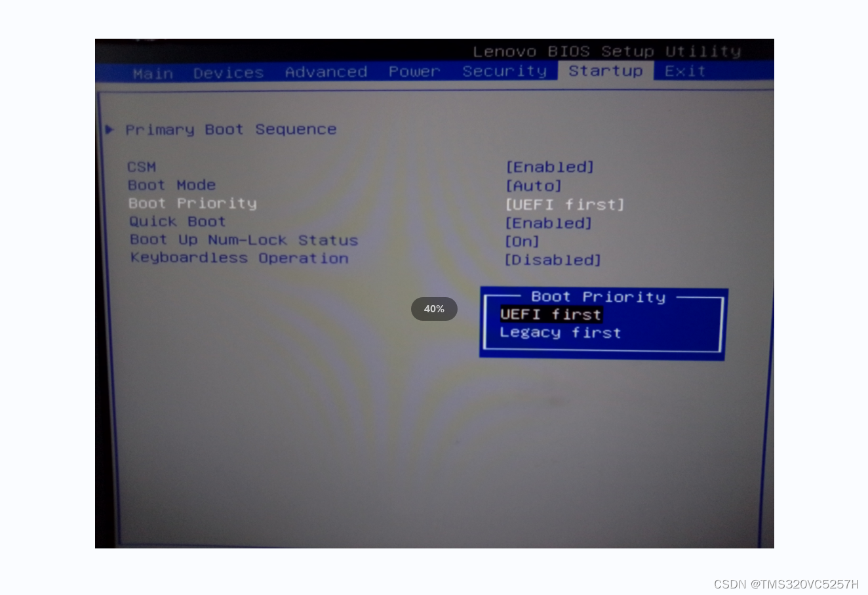Change the Boot Mode [Auto] value
The image size is (868, 595).
point(533,186)
